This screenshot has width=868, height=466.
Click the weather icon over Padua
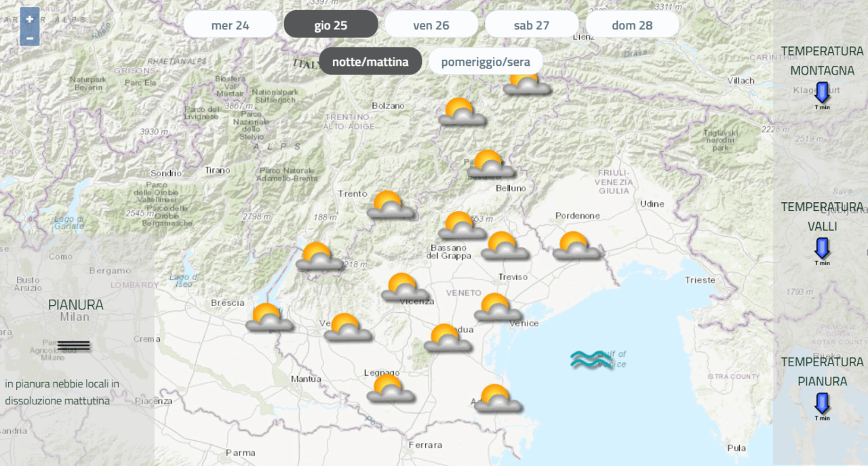coord(448,338)
